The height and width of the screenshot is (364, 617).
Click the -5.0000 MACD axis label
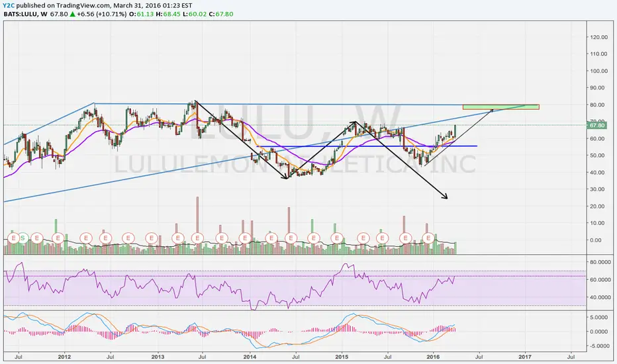tap(600, 346)
